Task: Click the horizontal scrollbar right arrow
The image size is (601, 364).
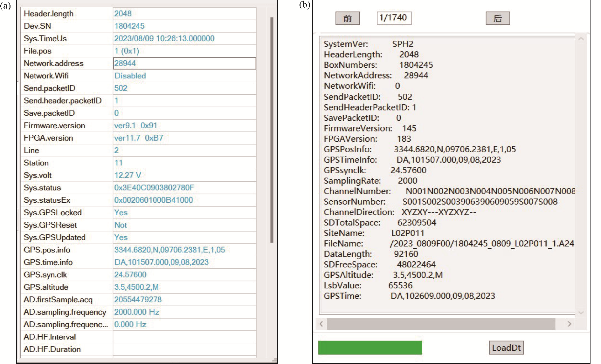Action: click(569, 324)
